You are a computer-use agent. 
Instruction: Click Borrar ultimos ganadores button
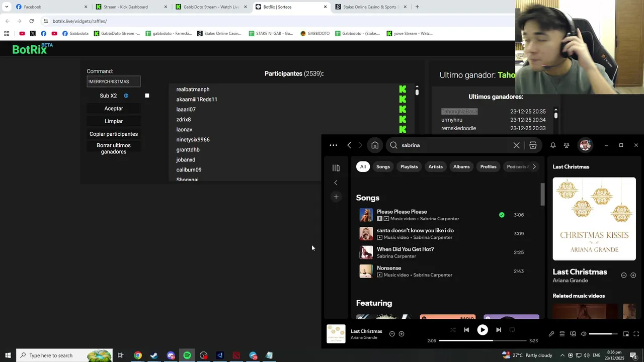click(114, 148)
